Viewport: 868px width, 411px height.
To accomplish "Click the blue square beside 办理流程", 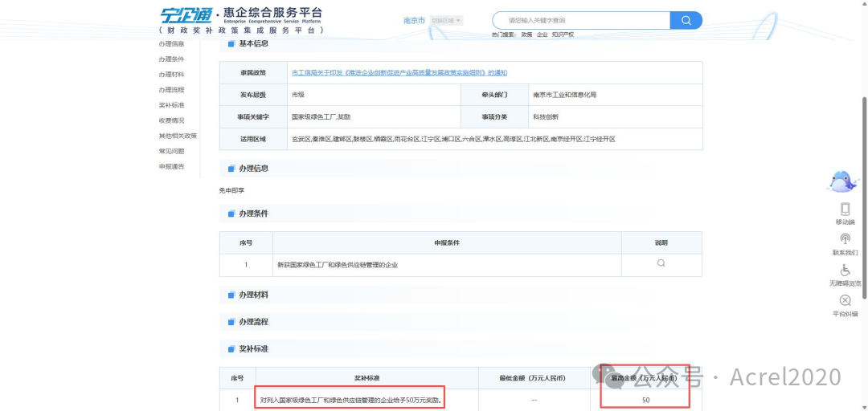I will 231,322.
